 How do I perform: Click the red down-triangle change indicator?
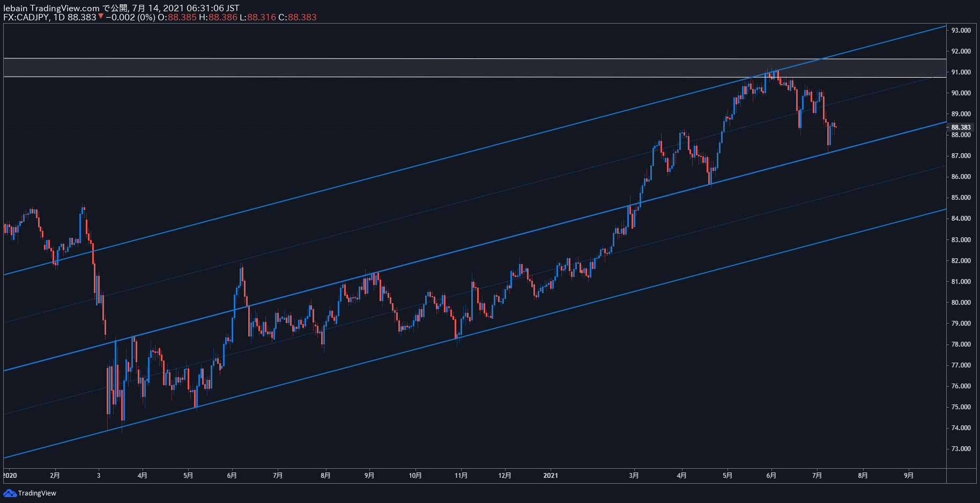coord(101,17)
